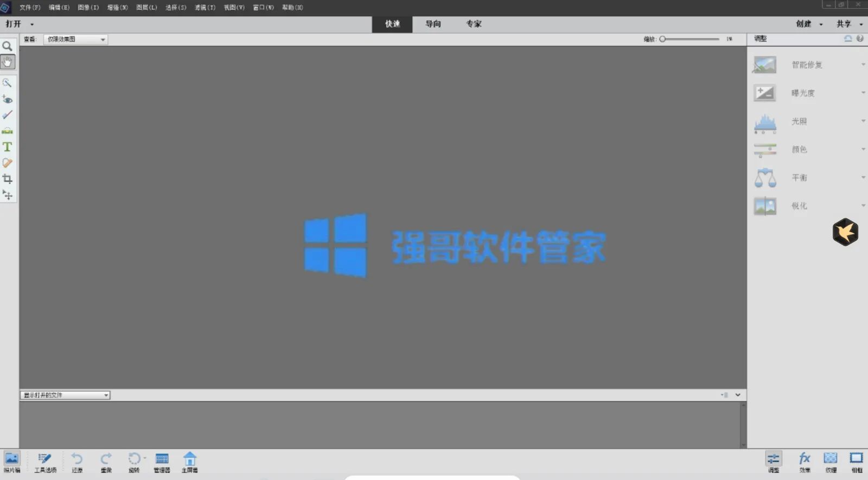Image resolution: width=868 pixels, height=480 pixels.
Task: Expand the 颜色 adjustment arrow
Action: (x=863, y=149)
